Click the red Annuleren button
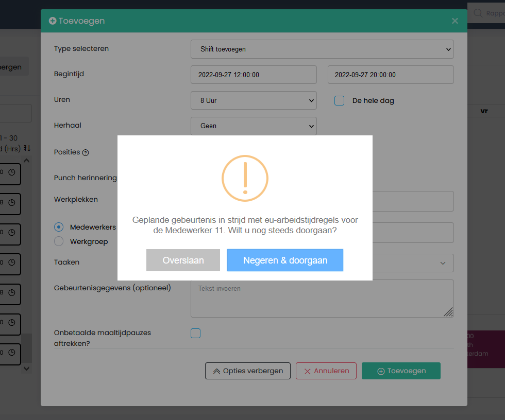The width and height of the screenshot is (505, 420). click(x=326, y=371)
